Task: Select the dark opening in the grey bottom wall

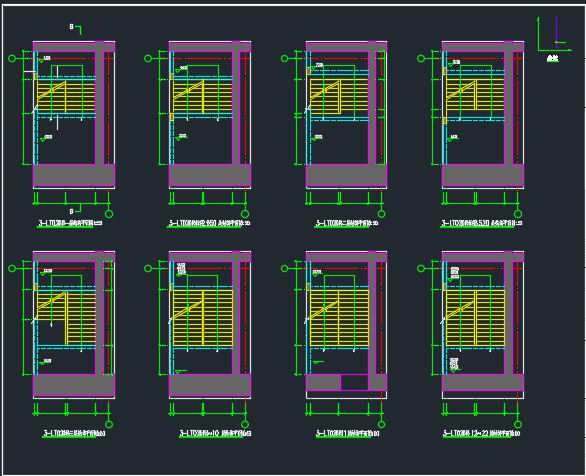Action: click(x=354, y=382)
